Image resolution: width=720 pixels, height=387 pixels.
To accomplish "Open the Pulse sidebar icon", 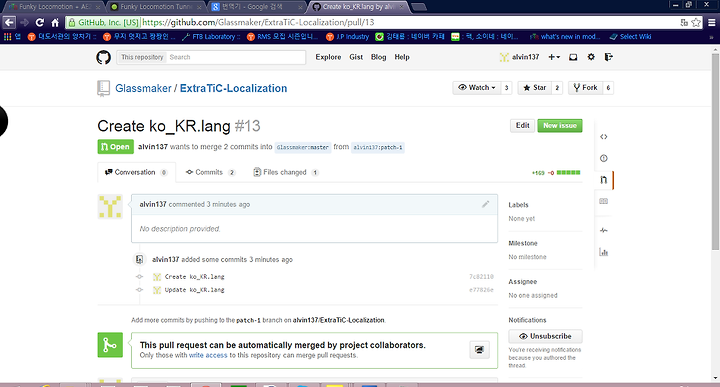I will coord(604,230).
